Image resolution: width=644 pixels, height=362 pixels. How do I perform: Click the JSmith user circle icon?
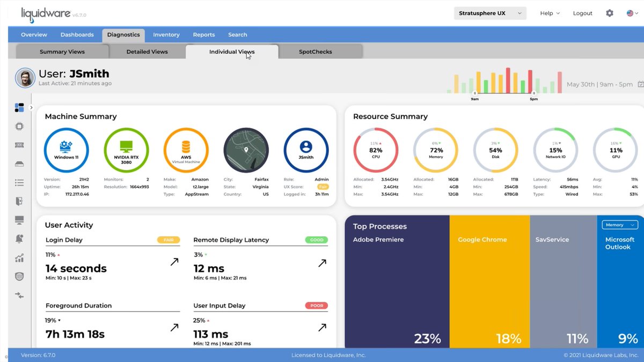click(306, 150)
